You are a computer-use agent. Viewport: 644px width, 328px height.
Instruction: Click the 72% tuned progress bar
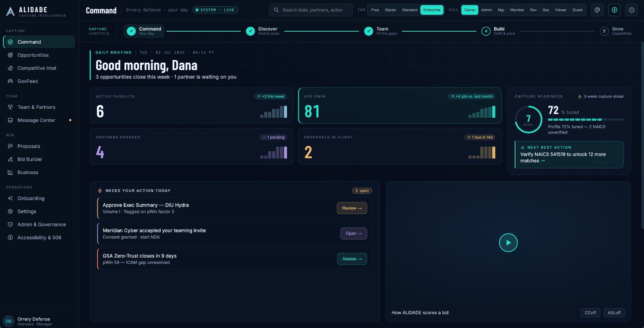(x=586, y=120)
